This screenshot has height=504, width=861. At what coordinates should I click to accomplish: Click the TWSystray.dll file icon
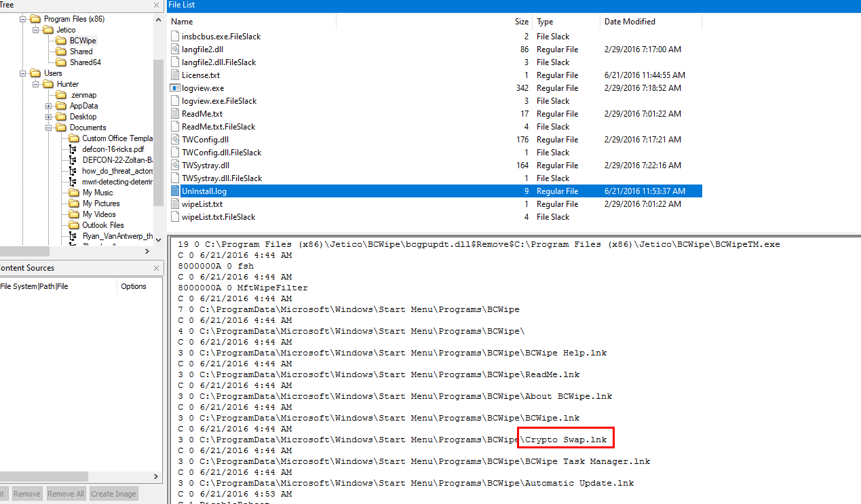click(175, 166)
